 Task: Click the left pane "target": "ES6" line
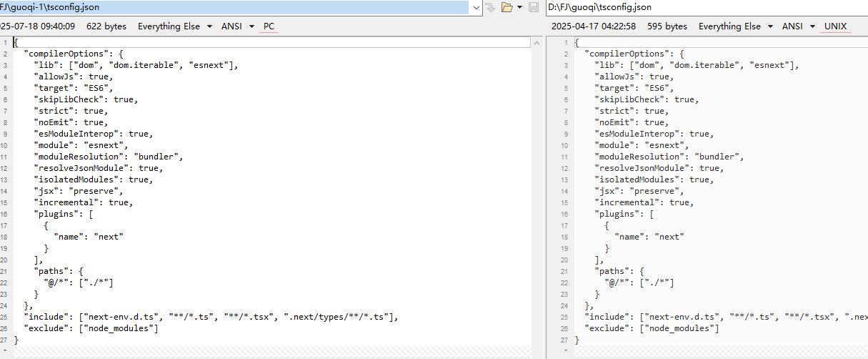[74, 88]
